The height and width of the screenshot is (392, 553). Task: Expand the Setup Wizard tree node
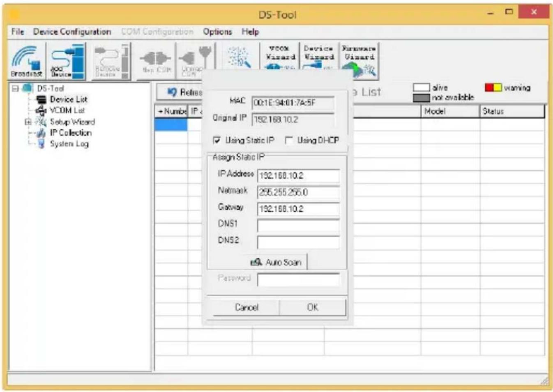click(28, 122)
